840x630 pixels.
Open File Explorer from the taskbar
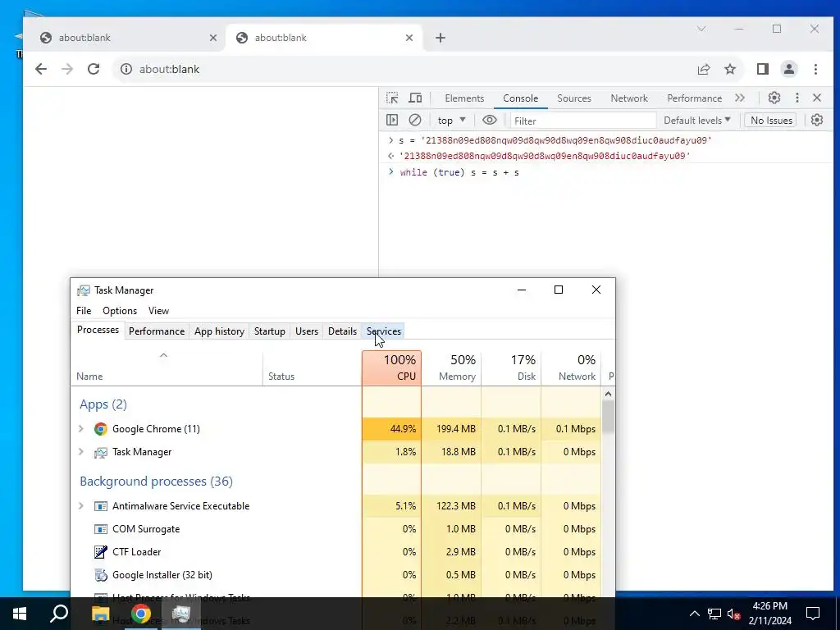100,614
